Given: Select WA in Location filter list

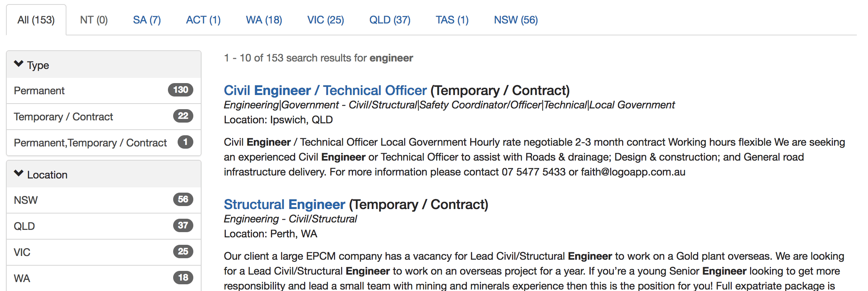Looking at the screenshot, I should [x=22, y=279].
